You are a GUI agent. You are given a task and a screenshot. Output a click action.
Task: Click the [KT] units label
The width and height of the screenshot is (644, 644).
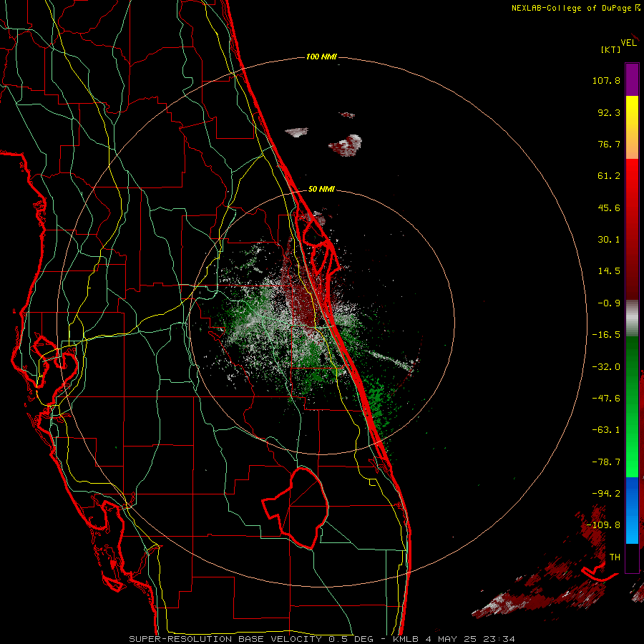pyautogui.click(x=610, y=49)
